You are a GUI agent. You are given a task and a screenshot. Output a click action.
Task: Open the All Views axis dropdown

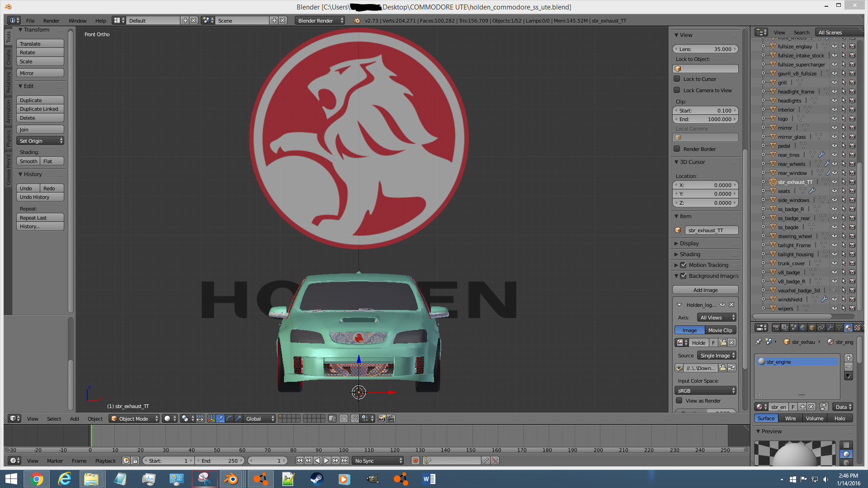717,318
